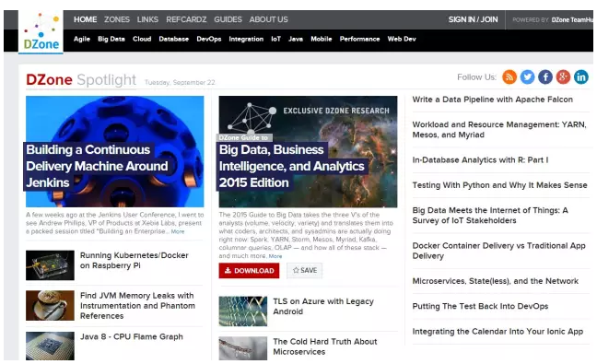597x364 pixels.
Task: Select the Integration zone
Action: coord(246,39)
